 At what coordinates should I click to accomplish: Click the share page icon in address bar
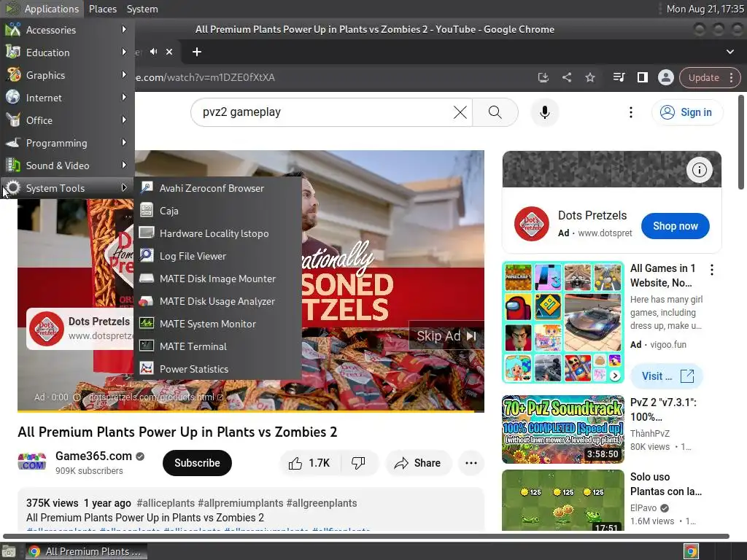click(x=566, y=77)
